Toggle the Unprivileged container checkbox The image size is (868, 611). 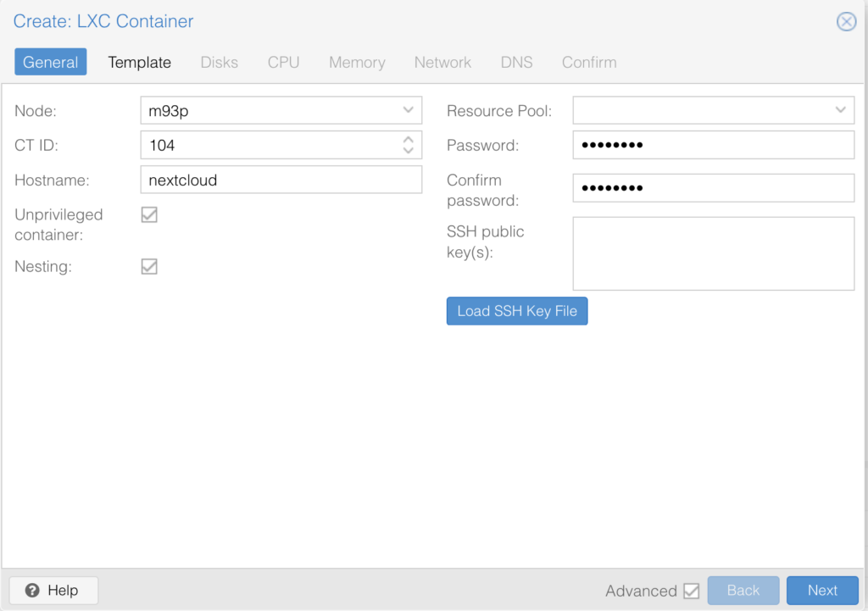(149, 215)
